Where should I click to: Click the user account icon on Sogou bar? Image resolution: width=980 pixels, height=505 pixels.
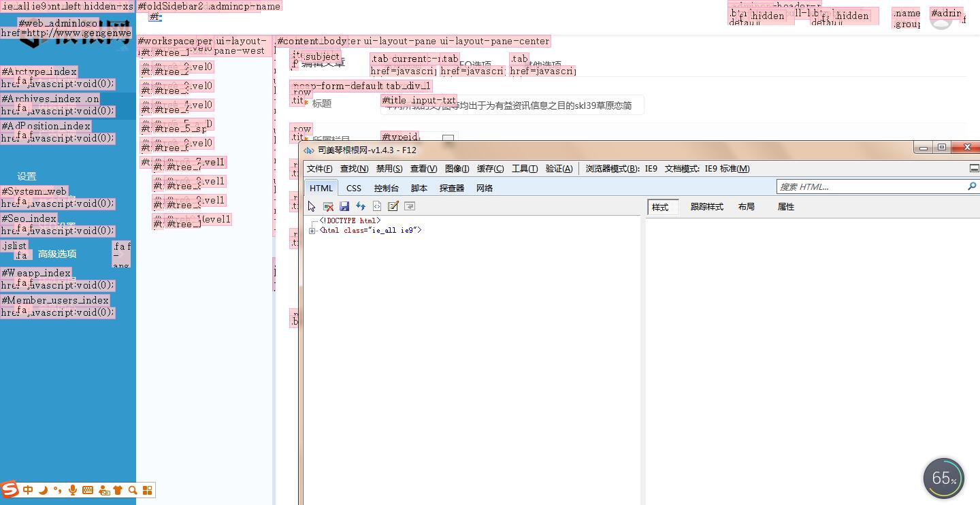pos(103,490)
